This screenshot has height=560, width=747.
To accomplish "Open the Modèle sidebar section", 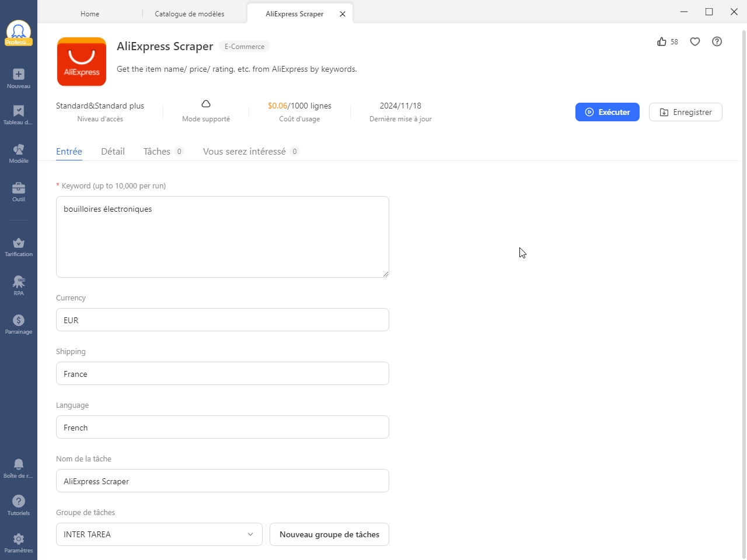I will coord(19,153).
